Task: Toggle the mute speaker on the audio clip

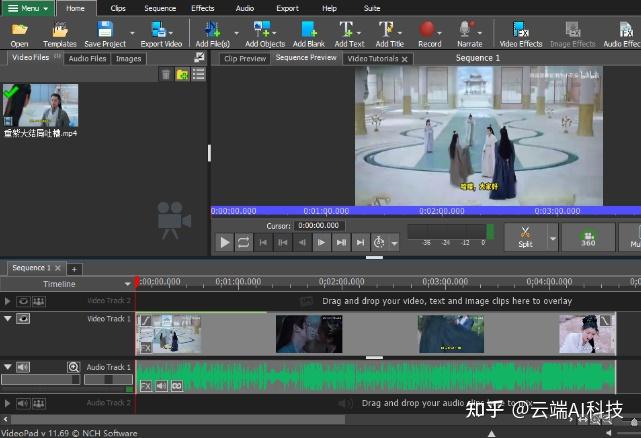Action: tap(161, 386)
